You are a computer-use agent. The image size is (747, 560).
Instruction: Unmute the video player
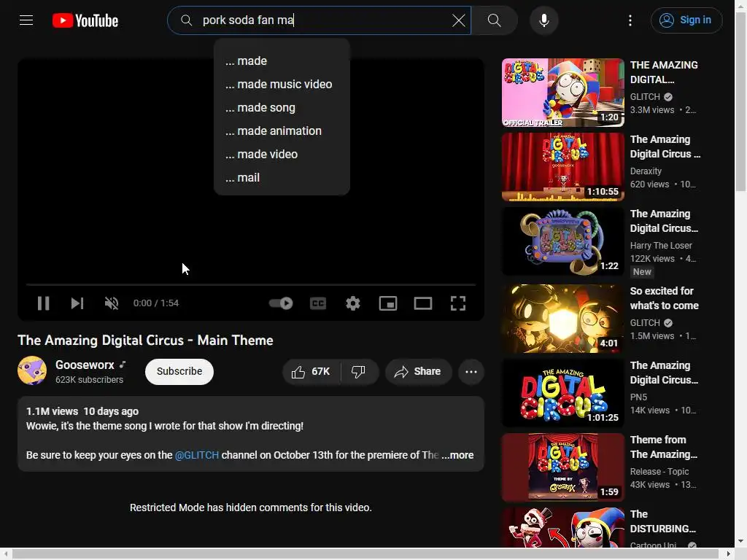[112, 303]
